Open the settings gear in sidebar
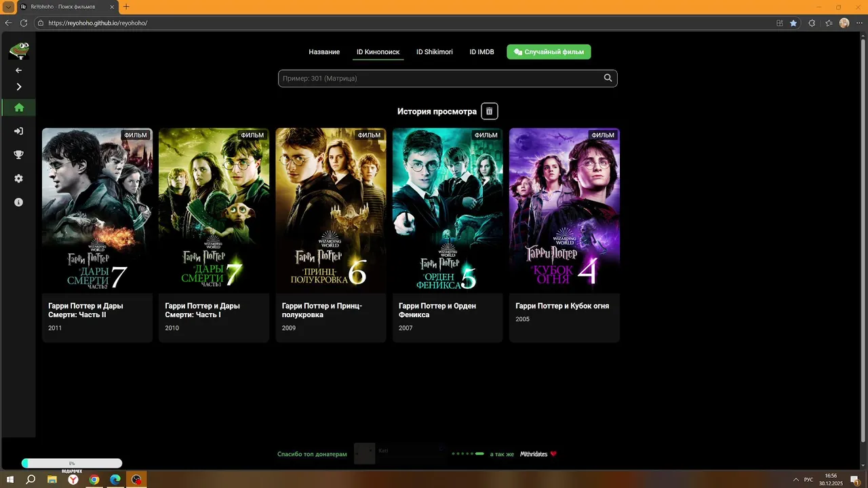868x488 pixels. point(18,178)
